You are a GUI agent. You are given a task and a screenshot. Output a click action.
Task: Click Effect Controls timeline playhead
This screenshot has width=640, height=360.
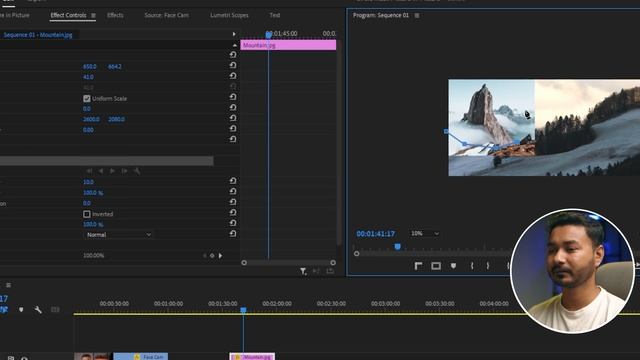point(269,35)
